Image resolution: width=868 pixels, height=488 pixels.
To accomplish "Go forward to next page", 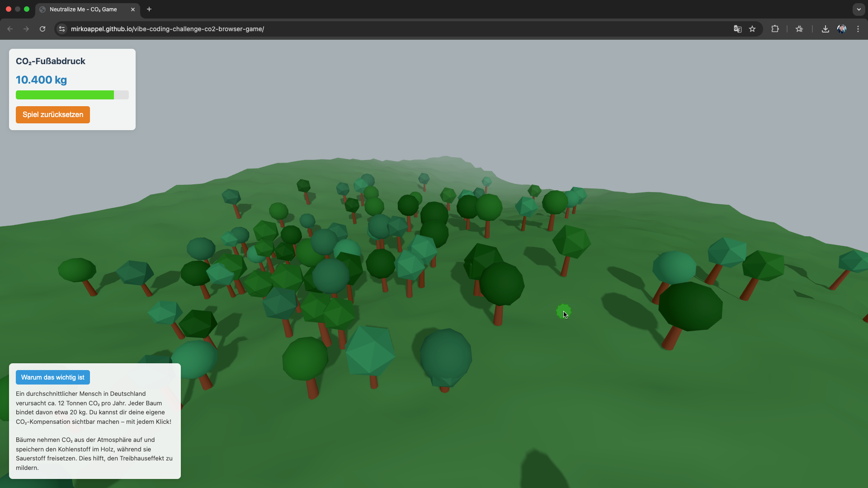I will tap(26, 29).
